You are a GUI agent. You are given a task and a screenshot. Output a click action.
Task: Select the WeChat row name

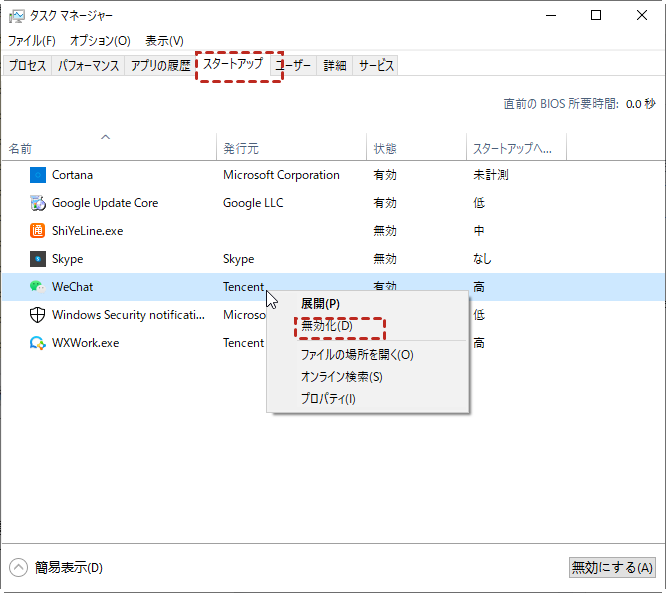coord(72,287)
